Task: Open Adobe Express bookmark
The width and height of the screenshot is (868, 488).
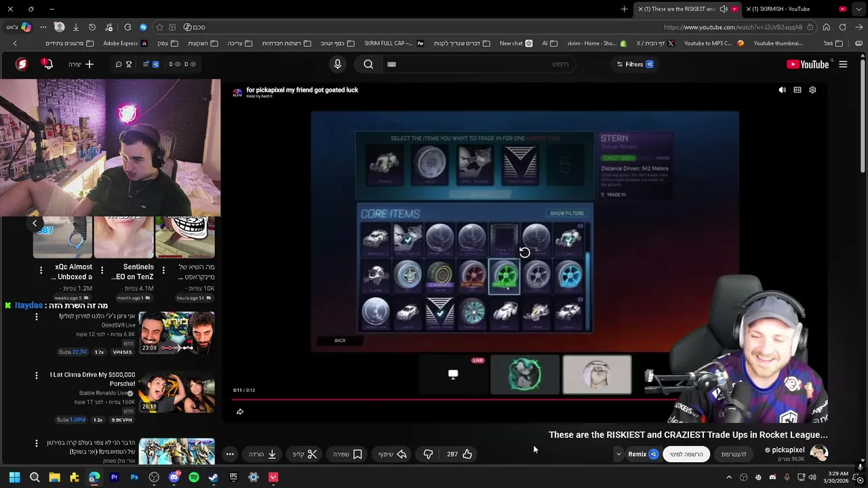Action: coord(125,43)
